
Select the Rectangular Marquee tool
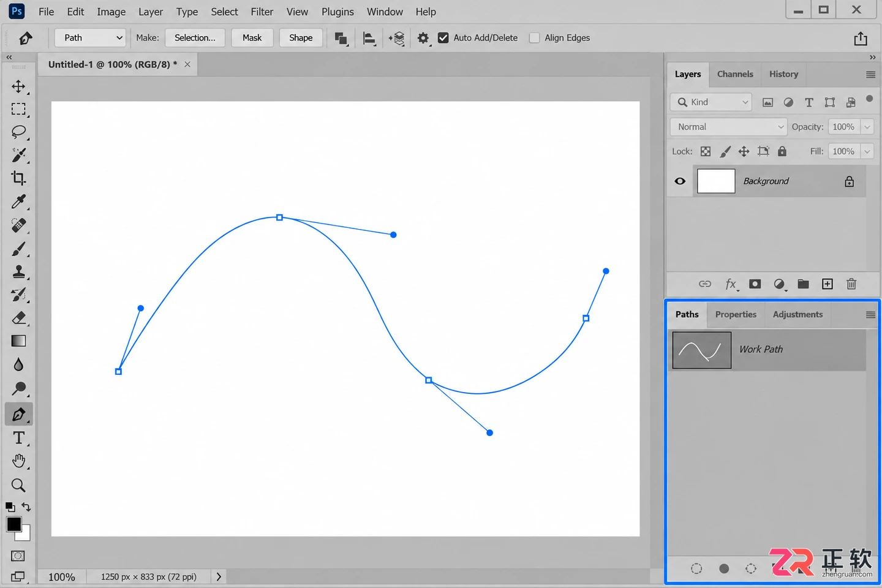click(18, 110)
